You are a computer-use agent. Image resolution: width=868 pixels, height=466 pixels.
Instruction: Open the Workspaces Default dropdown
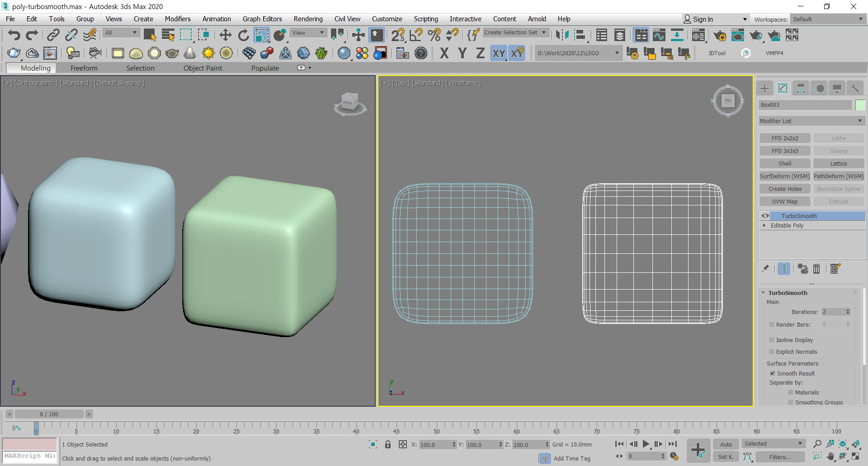828,19
